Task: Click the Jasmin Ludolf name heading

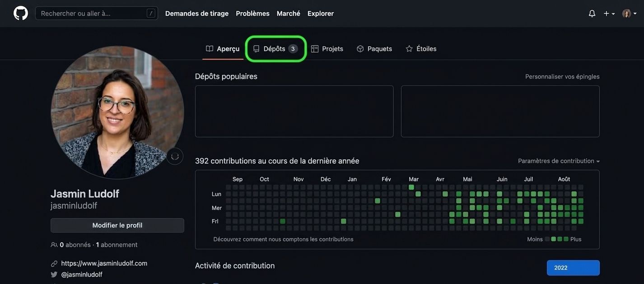Action: (85, 194)
